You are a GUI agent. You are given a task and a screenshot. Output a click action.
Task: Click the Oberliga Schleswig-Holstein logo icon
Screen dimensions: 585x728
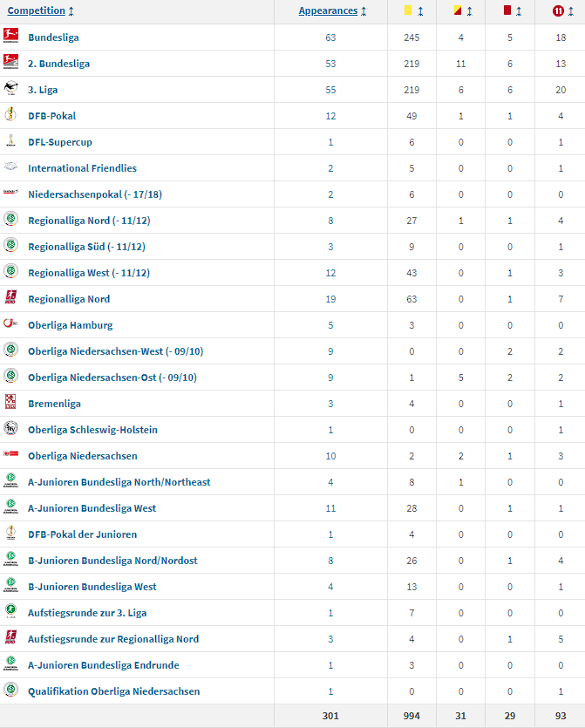point(10,428)
